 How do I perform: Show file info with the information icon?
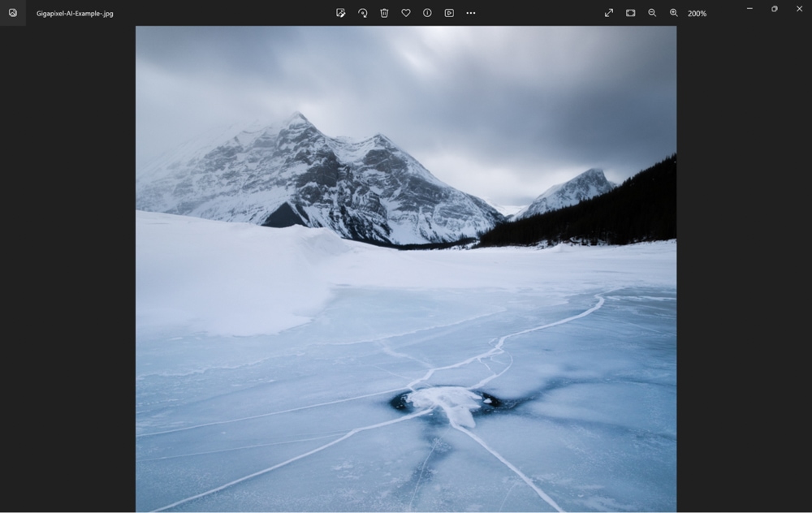(x=427, y=13)
